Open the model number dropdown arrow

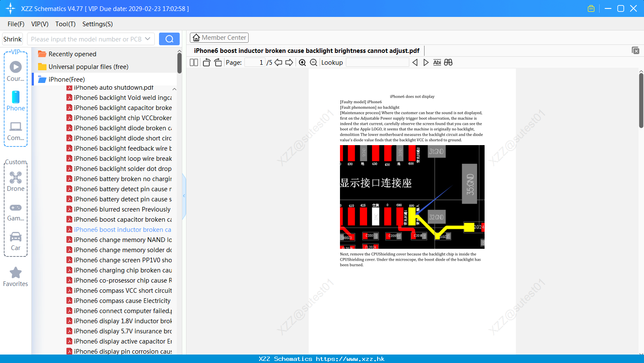coord(148,39)
